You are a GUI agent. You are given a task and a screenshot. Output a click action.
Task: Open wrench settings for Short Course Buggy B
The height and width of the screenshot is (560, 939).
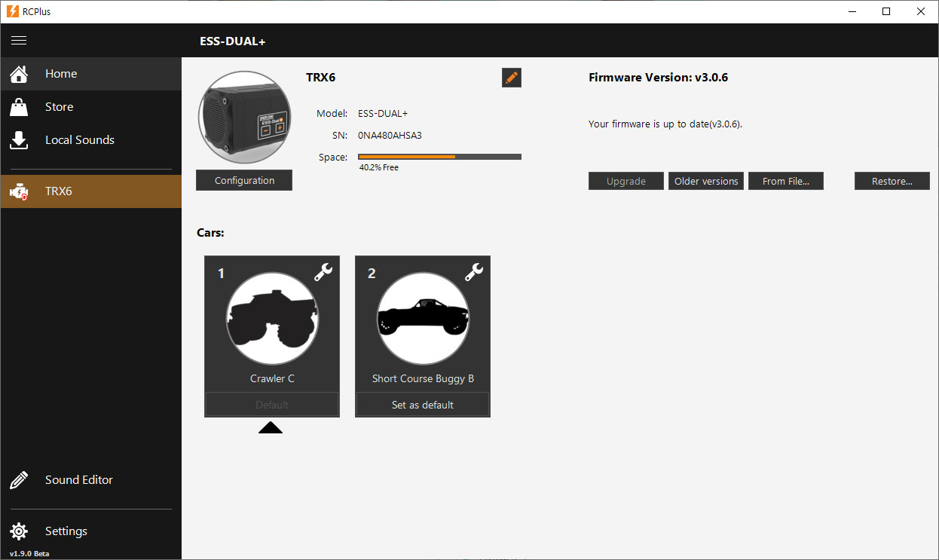[474, 272]
